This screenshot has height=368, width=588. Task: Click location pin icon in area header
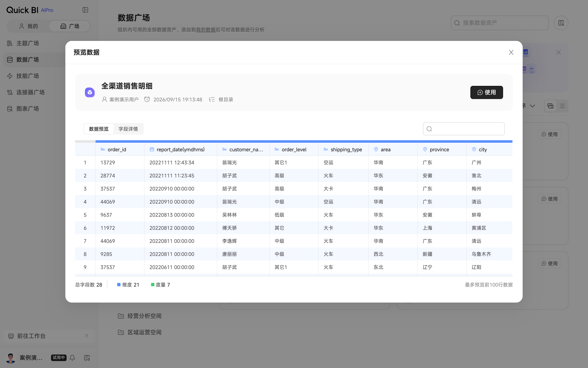[376, 149]
